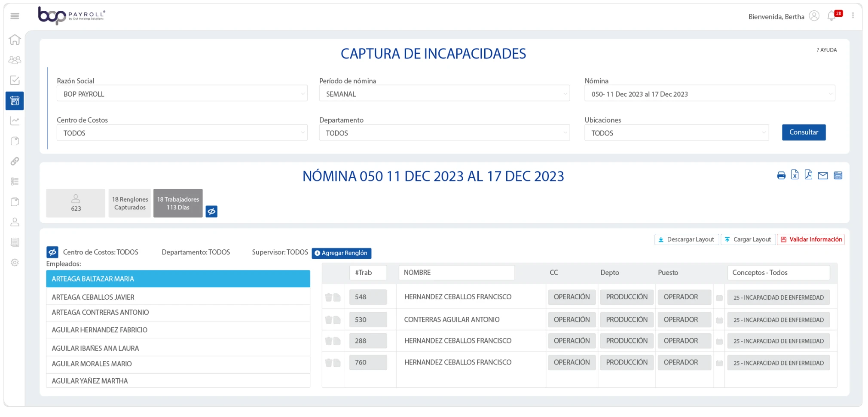
Task: Focus the NOMBRE filter field
Action: point(456,273)
